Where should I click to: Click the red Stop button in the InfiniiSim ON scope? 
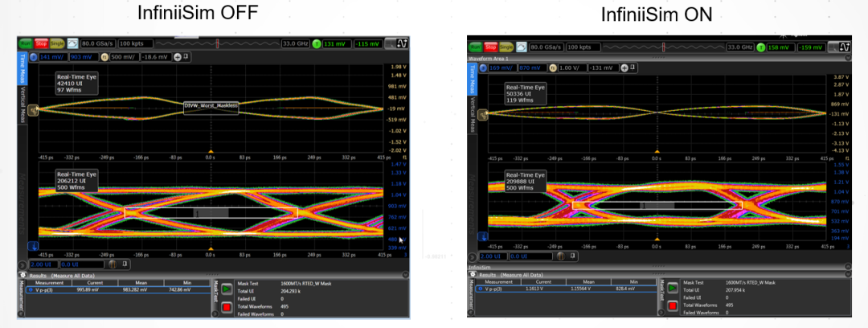(491, 47)
